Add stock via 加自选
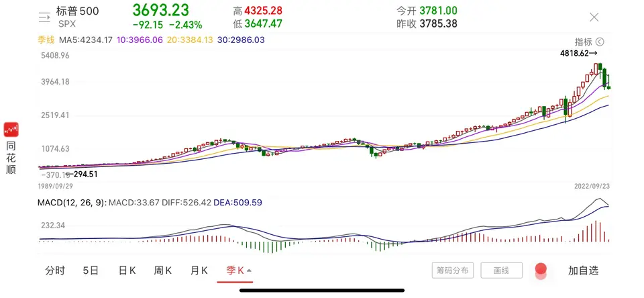 583,270
